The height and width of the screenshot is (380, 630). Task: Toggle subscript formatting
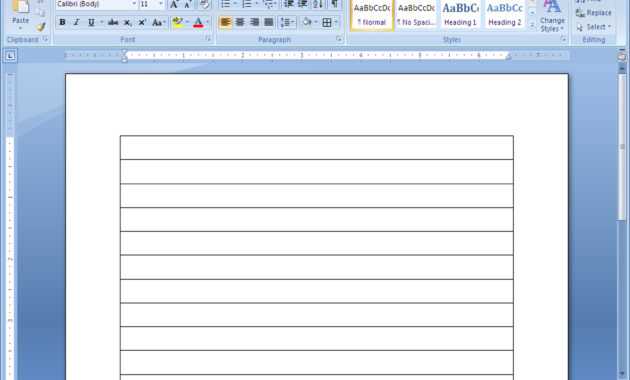coord(127,22)
